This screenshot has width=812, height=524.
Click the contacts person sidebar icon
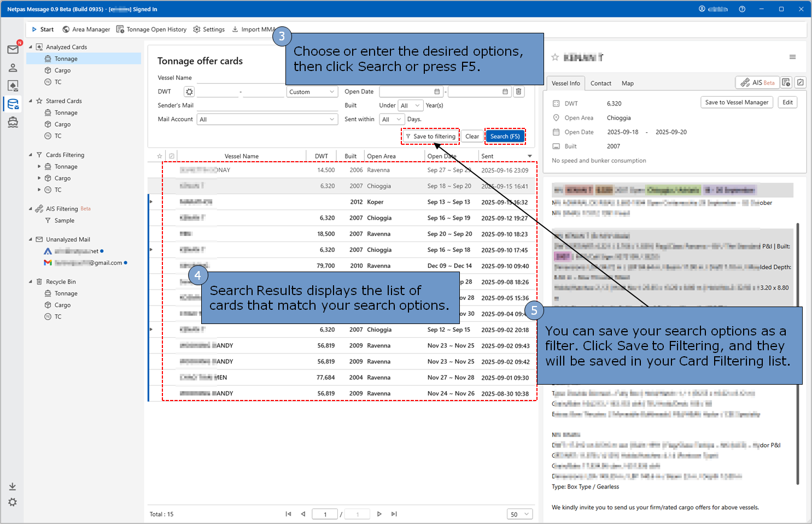[x=13, y=68]
